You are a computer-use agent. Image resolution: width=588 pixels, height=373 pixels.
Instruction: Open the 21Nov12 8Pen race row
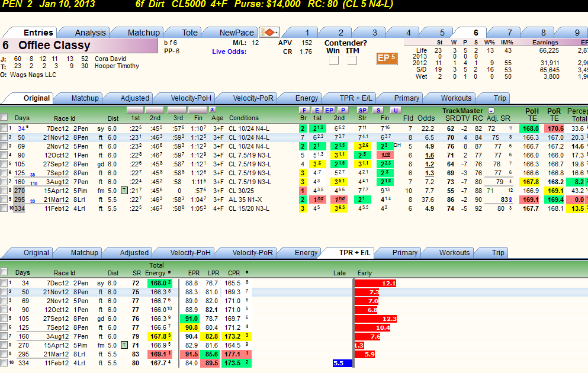294,137
